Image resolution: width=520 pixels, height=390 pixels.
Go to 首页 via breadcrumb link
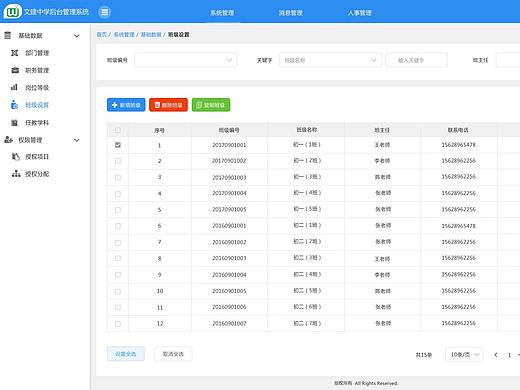pos(101,34)
